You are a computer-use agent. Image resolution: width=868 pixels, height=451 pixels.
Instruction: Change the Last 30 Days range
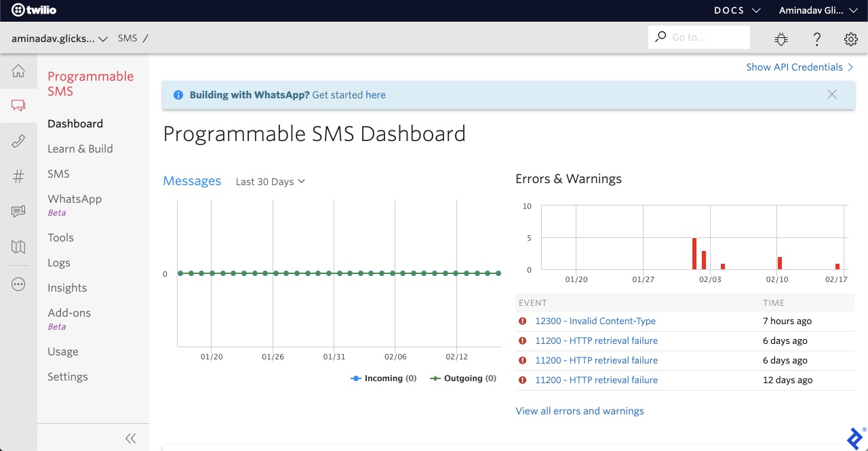click(x=271, y=182)
